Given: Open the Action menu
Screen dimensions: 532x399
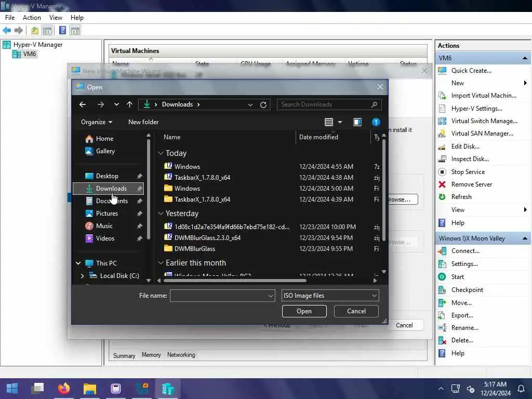Looking at the screenshot, I should click(32, 18).
